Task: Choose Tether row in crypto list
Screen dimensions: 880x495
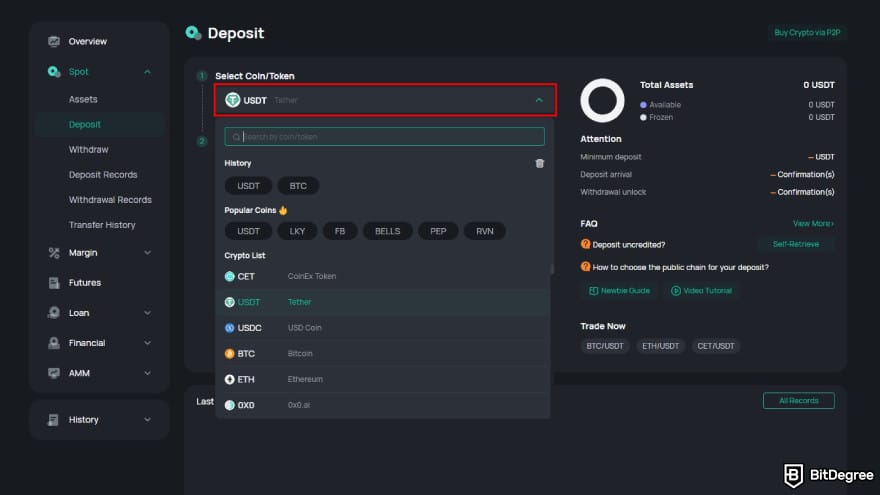Action: click(x=383, y=302)
